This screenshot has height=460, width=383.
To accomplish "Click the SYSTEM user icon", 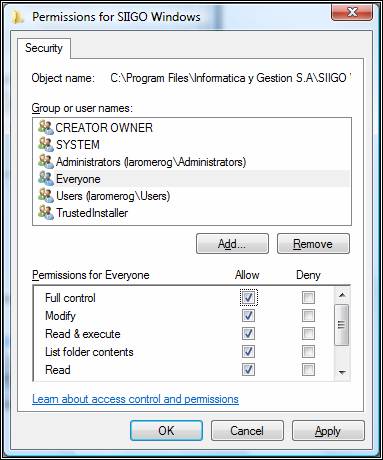I will pos(46,145).
